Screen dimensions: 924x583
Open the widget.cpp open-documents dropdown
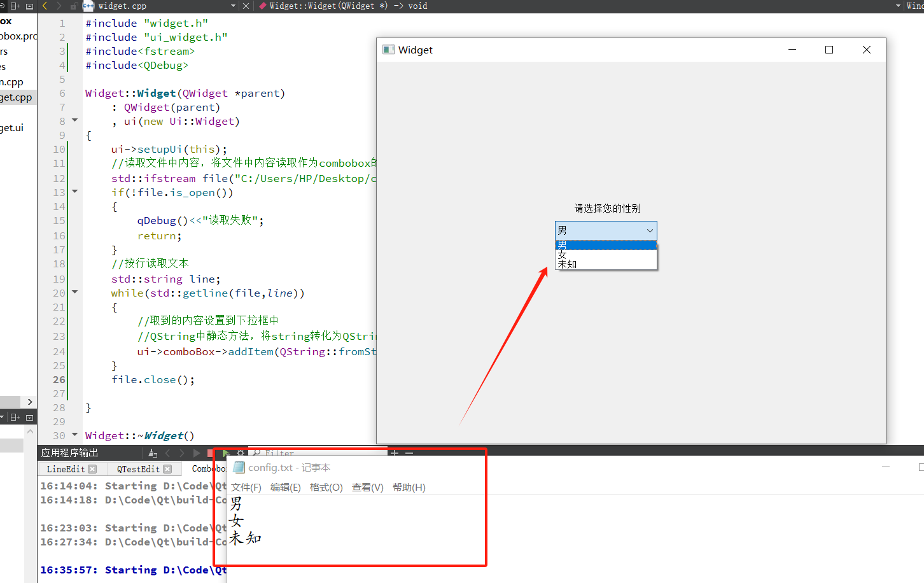233,6
